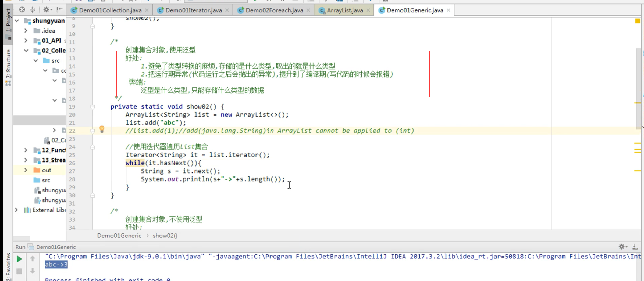The width and height of the screenshot is (644, 281).
Task: Click the .idea folder icon
Action: pyautogui.click(x=37, y=31)
